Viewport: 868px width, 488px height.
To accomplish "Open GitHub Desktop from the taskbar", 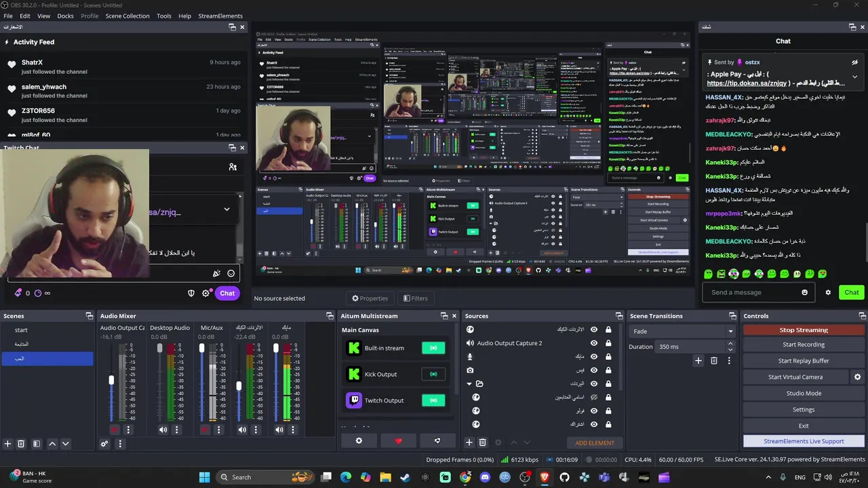I will tap(564, 477).
